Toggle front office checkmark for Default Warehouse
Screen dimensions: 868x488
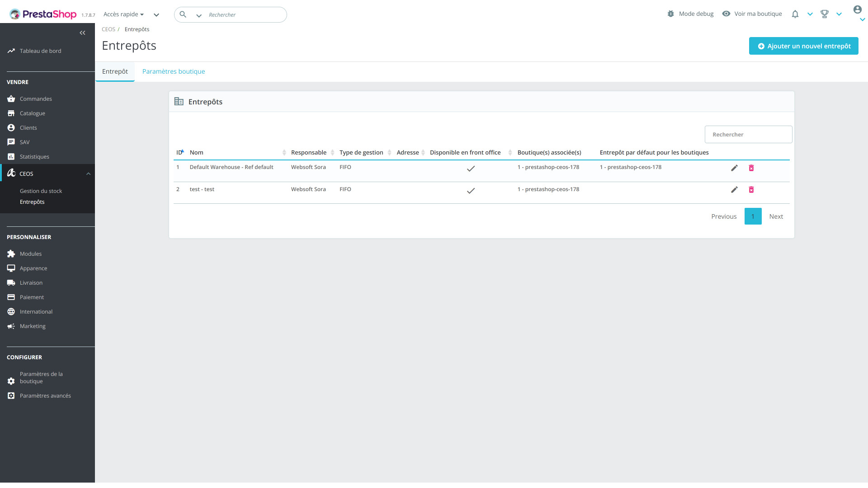click(471, 169)
